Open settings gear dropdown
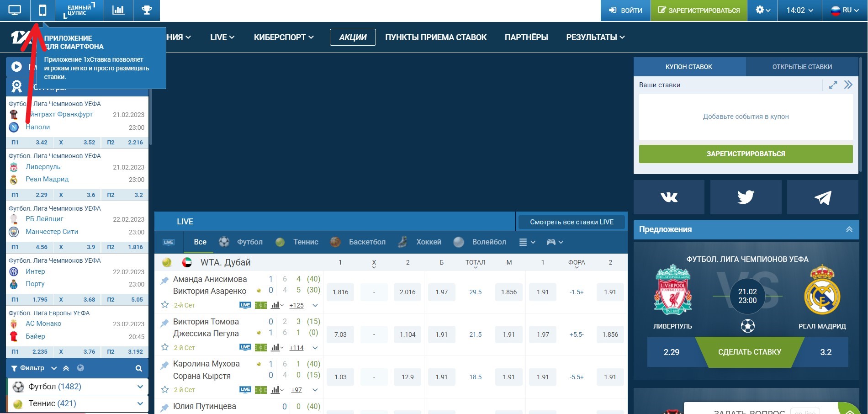Screen dimensions: 868x414 [x=763, y=10]
